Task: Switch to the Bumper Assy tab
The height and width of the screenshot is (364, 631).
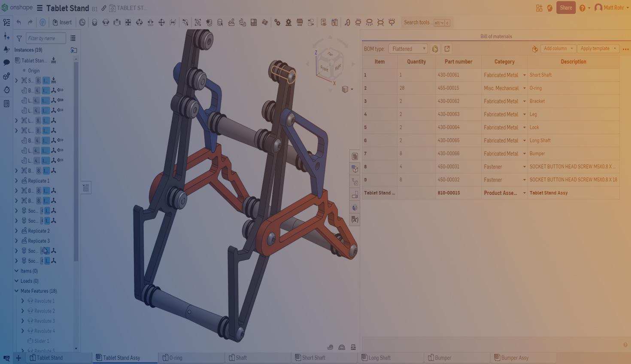Action: (x=515, y=358)
